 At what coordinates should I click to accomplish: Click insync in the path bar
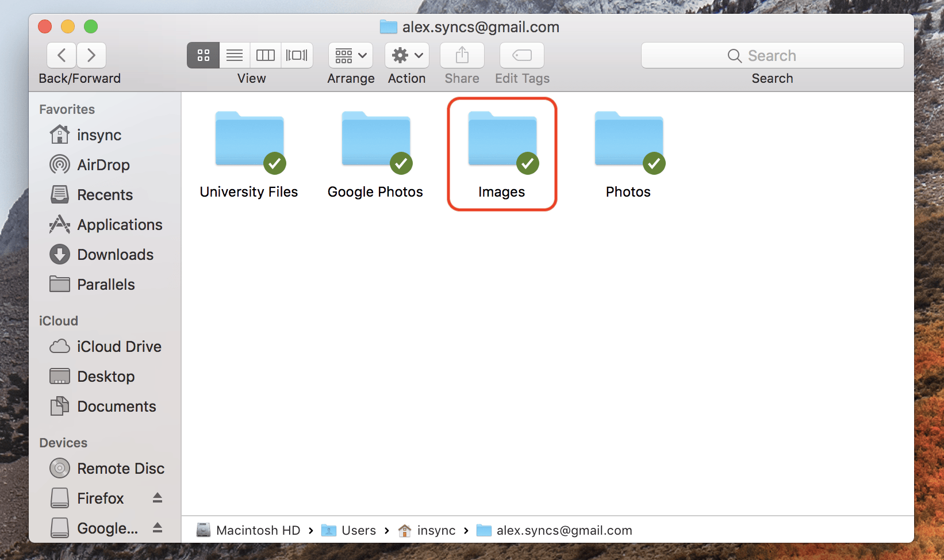(427, 530)
